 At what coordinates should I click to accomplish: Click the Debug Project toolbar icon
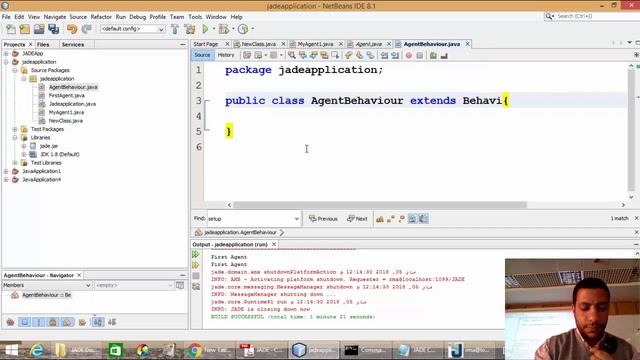pyautogui.click(x=224, y=29)
